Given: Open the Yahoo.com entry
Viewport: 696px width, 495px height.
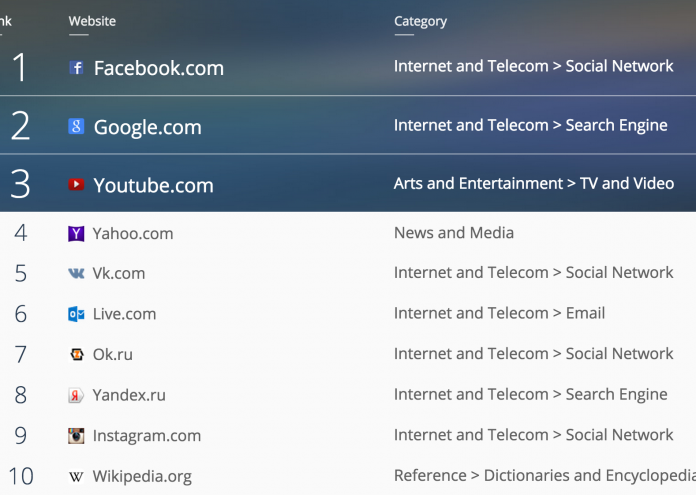Looking at the screenshot, I should click(x=133, y=234).
